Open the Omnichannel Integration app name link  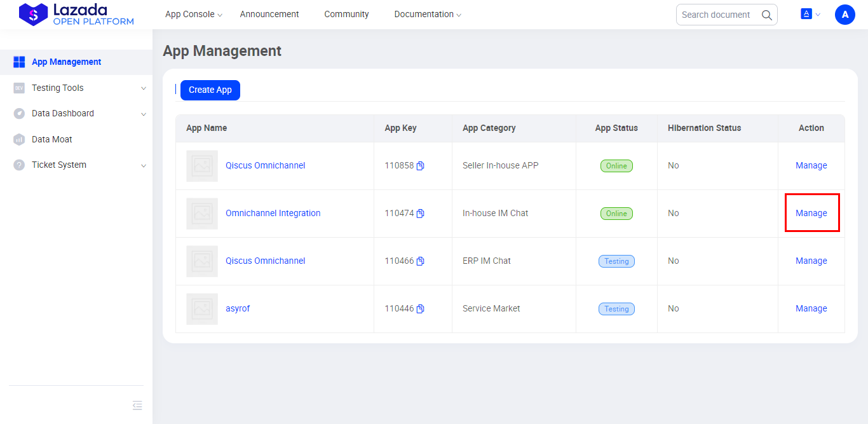pos(273,214)
